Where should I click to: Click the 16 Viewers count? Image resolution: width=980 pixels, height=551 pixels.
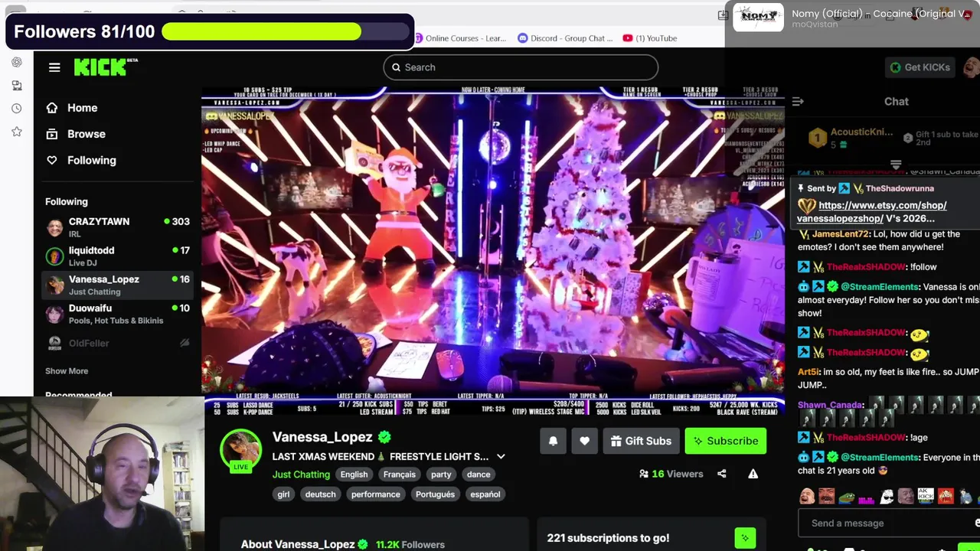pos(671,474)
